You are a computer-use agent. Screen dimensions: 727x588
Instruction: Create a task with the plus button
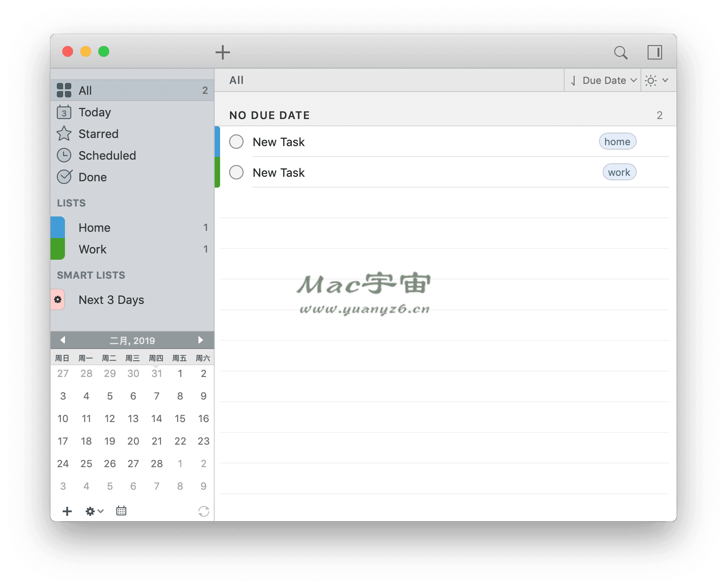click(x=222, y=52)
